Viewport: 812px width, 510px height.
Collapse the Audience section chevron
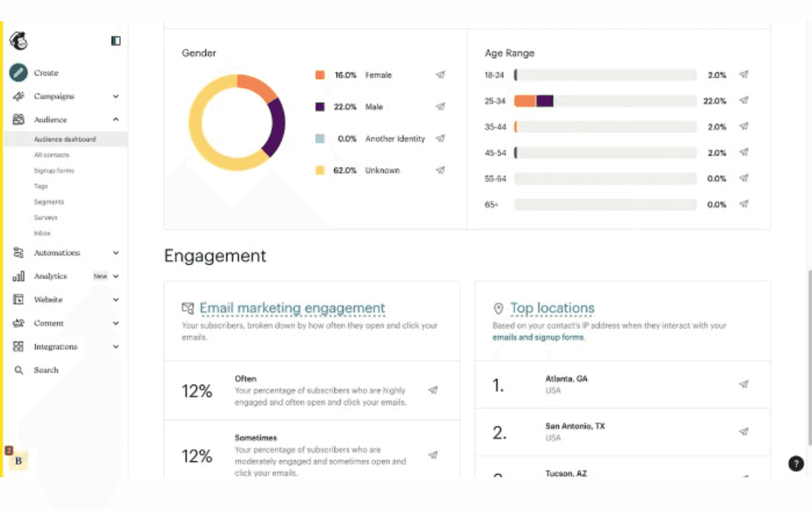(116, 119)
